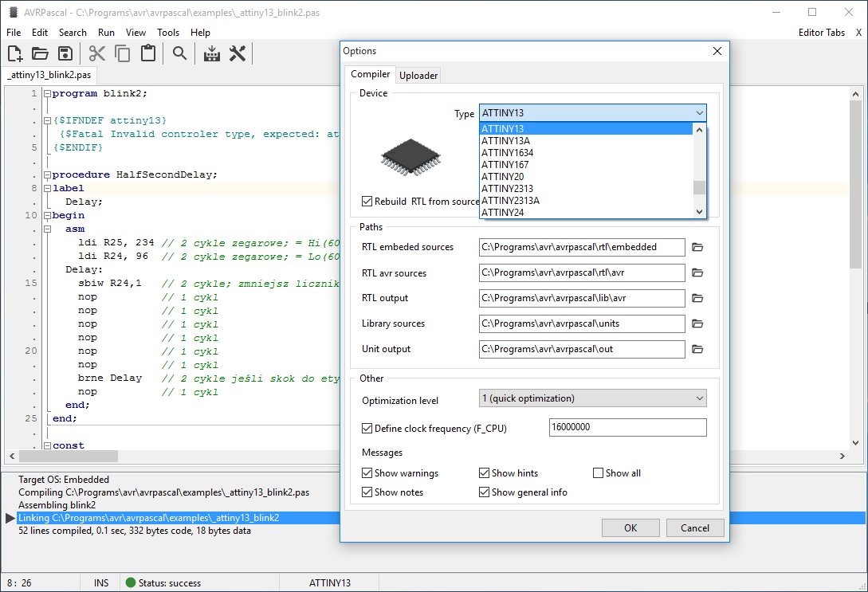Image resolution: width=868 pixels, height=592 pixels.
Task: Confirm options with OK button
Action: click(630, 527)
